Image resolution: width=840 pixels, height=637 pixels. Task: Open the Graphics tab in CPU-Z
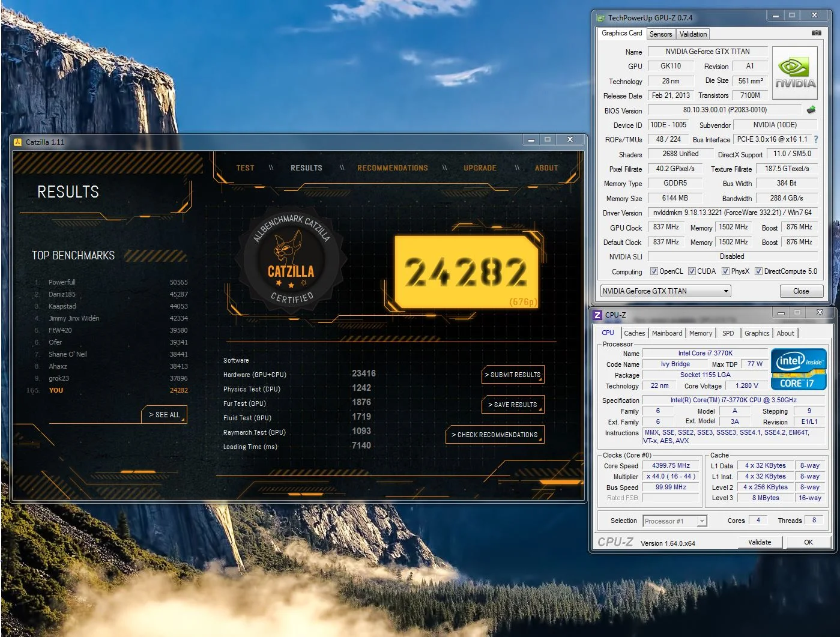757,333
